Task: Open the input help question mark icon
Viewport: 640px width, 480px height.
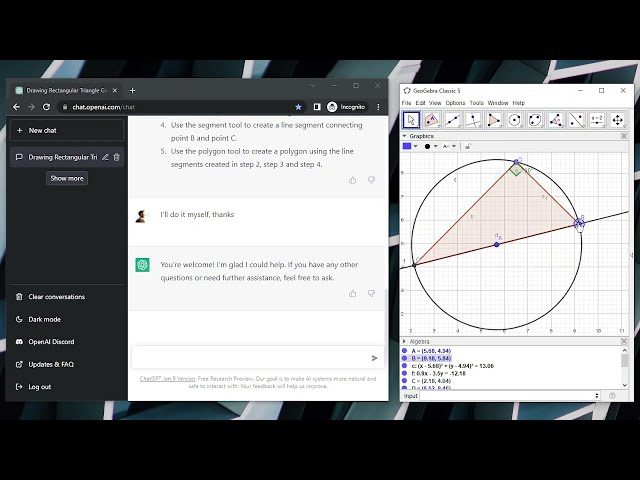Action: pyautogui.click(x=612, y=396)
